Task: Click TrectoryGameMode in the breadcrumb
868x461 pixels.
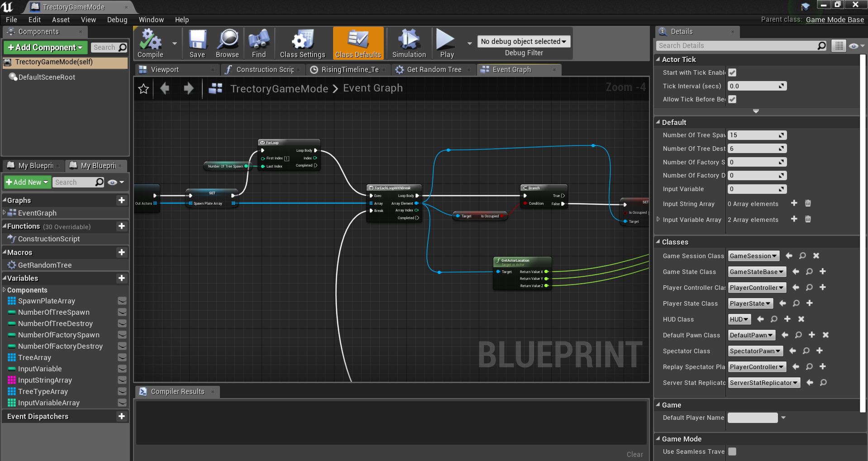Action: (x=279, y=88)
